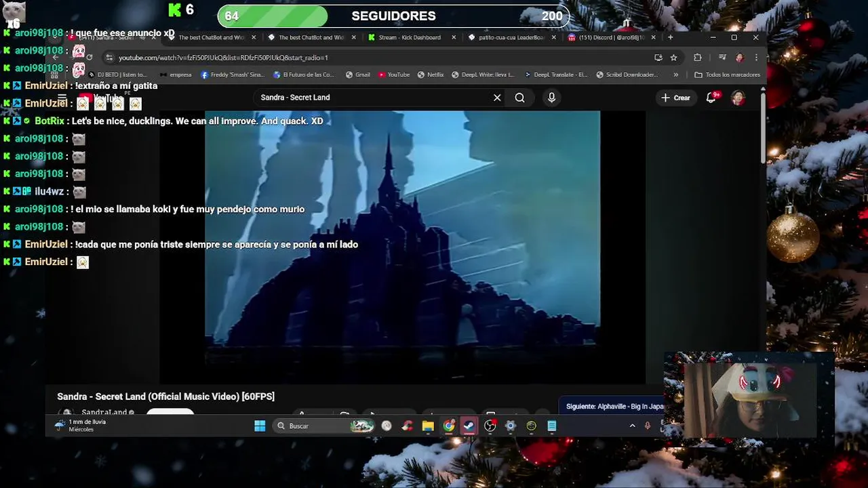Click the webcam overlay of the streamer

[x=749, y=399]
